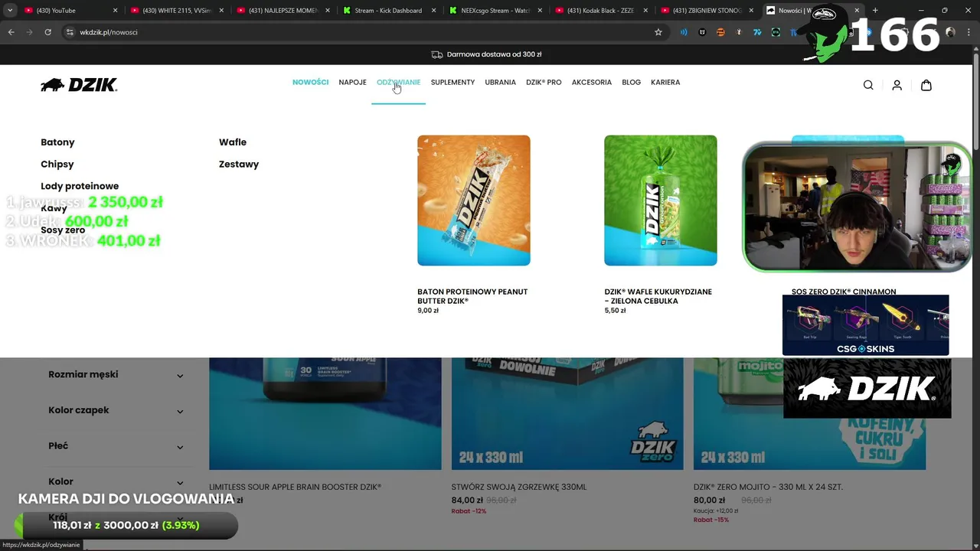Switch to the NEEXcsgo Stream tab

click(495, 10)
